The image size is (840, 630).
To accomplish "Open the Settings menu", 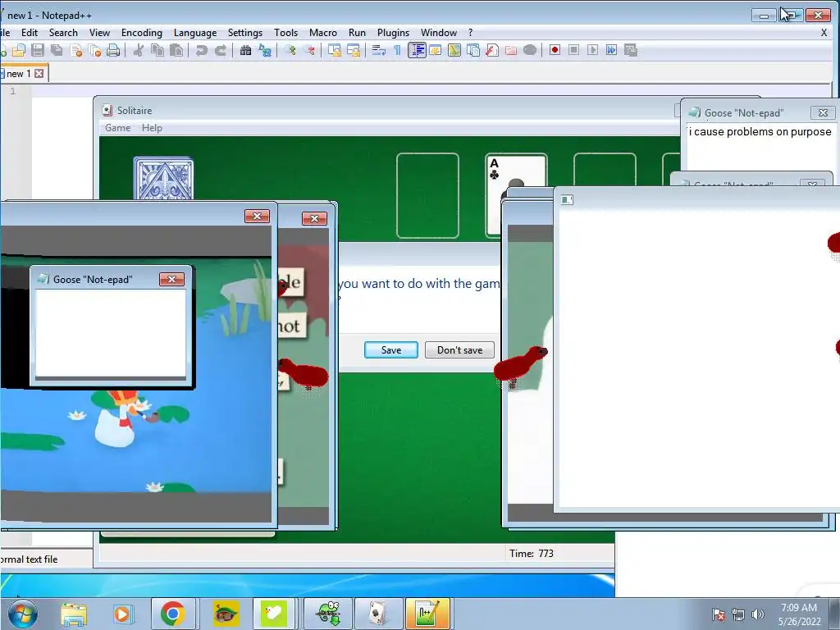I will (244, 33).
